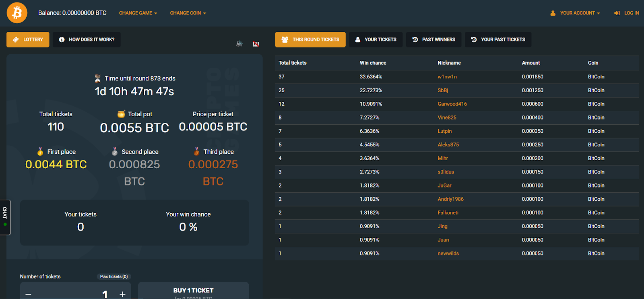
Task: Open SbBj player nickname
Action: pyautogui.click(x=443, y=91)
